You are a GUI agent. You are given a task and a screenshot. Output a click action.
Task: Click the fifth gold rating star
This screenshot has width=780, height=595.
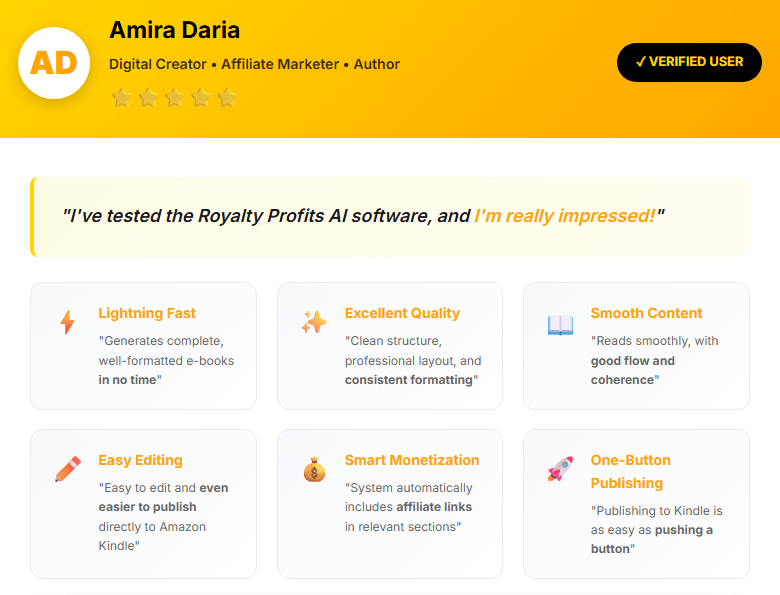click(x=227, y=98)
